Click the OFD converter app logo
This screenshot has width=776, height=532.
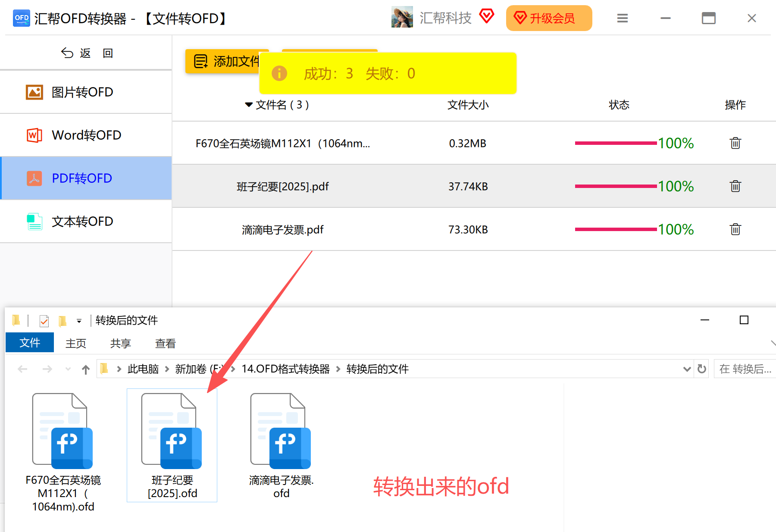point(22,18)
